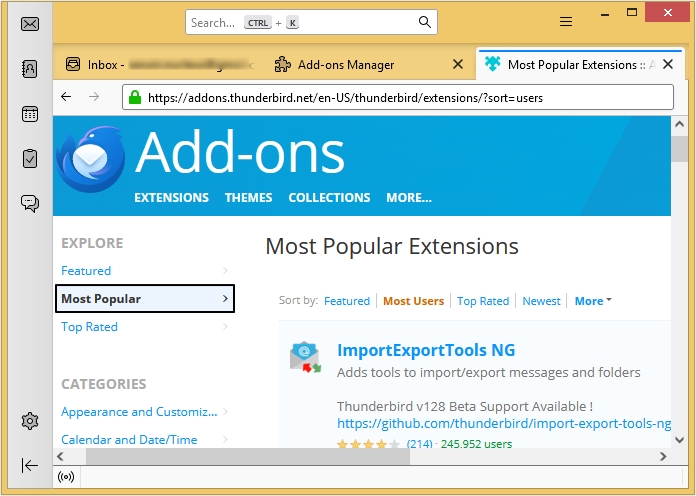Click the '245,952 users' text

click(x=476, y=444)
